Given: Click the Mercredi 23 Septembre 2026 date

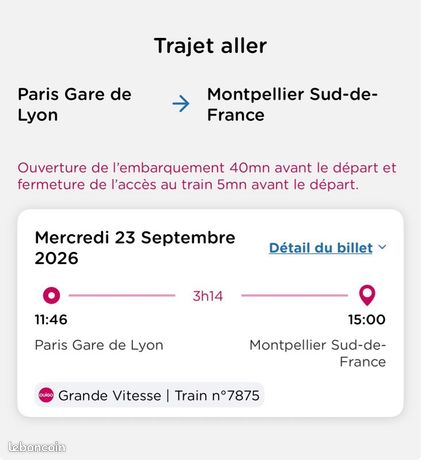Looking at the screenshot, I should pyautogui.click(x=135, y=248).
